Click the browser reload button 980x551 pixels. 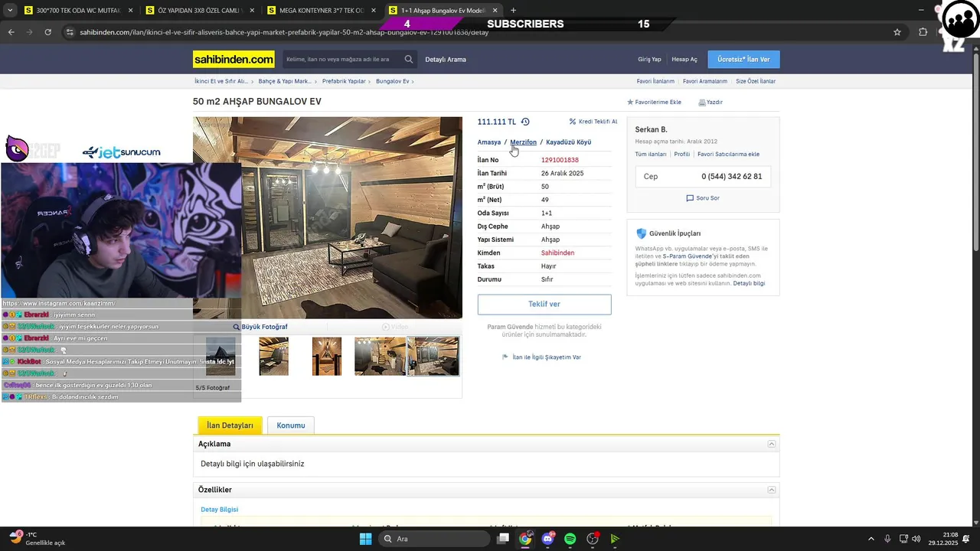click(x=47, y=32)
